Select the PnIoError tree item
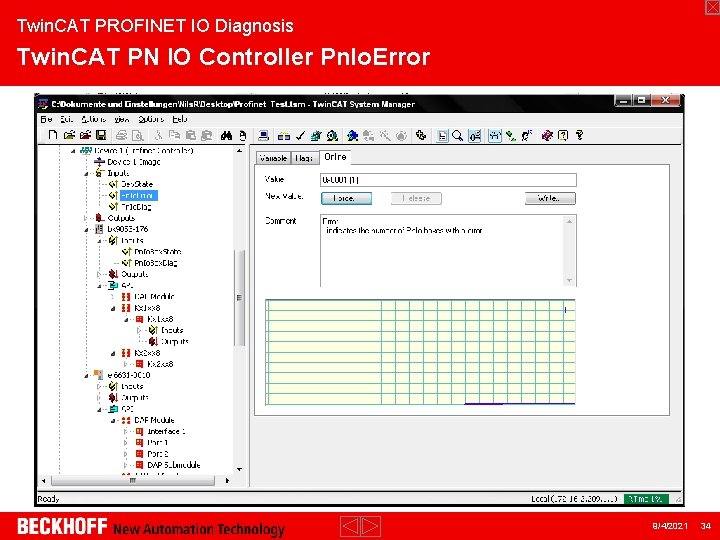The height and width of the screenshot is (540, 720). tap(138, 196)
